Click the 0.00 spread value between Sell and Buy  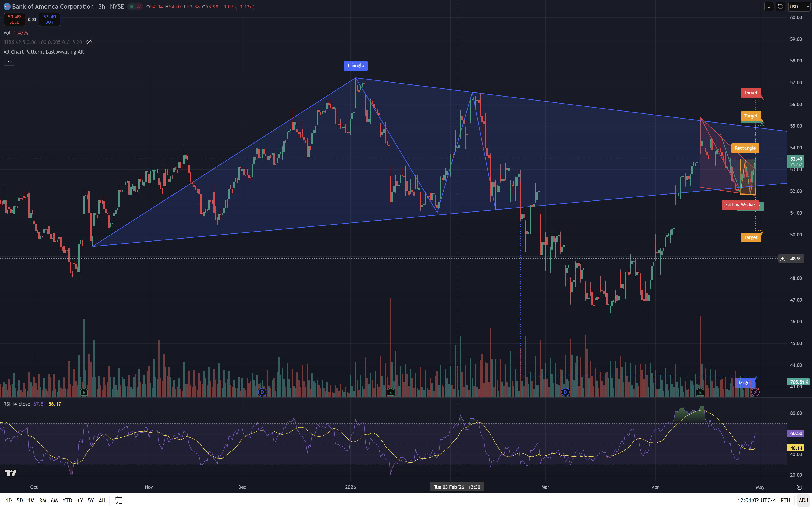[32, 19]
